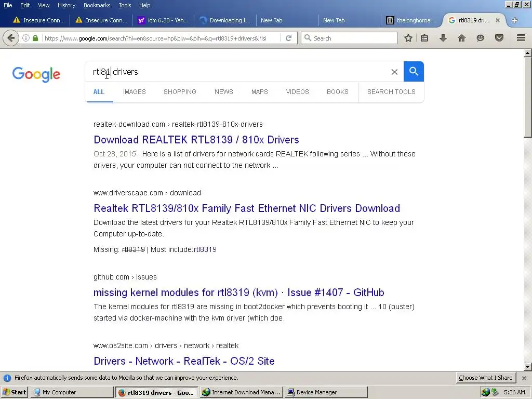Click the 5:36 AM taskbar clock
532x399 pixels.
[x=514, y=392]
